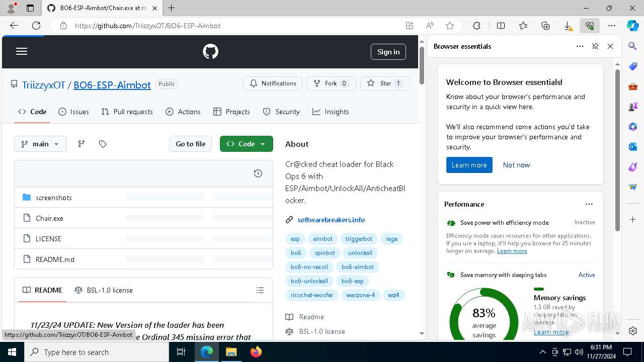
Task: Open LICENSE file
Action: point(48,239)
